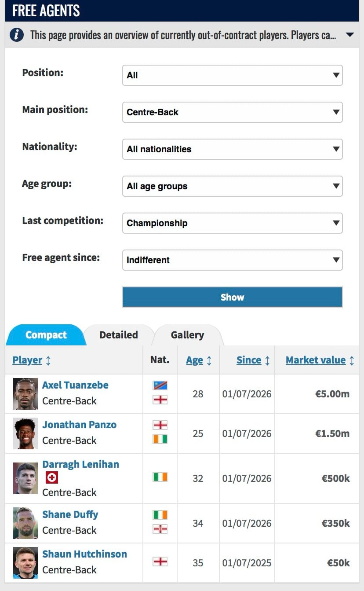Switch to the Gallery tab
The image size is (364, 591).
click(x=187, y=335)
